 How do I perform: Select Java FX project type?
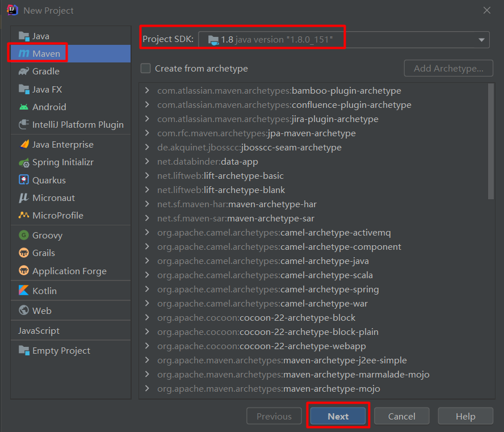point(71,89)
